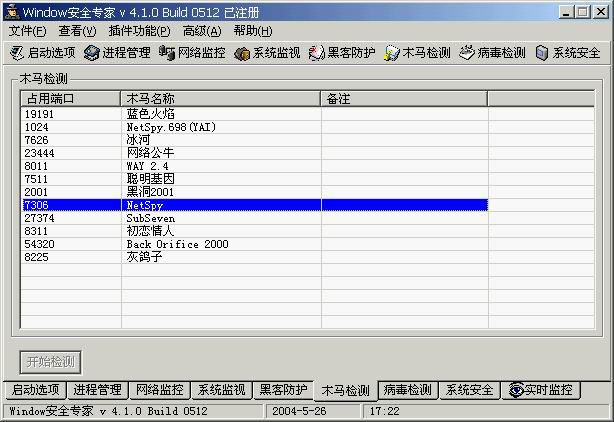Click port number 54320
614x422 pixels.
[x=39, y=244]
